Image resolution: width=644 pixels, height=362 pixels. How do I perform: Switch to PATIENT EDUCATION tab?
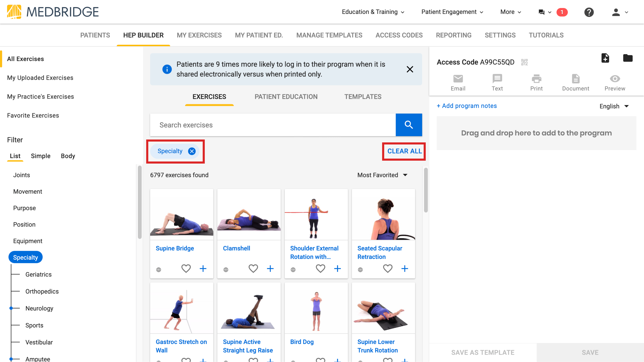(x=286, y=97)
